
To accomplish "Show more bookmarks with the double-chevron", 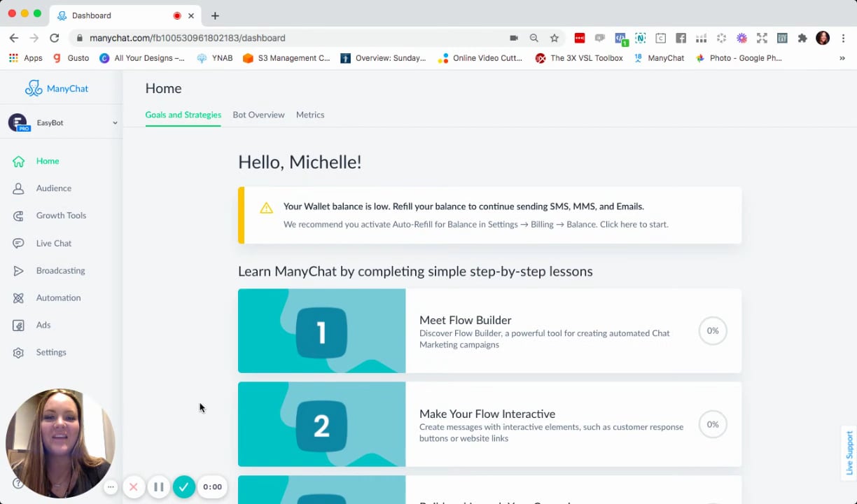I will pyautogui.click(x=842, y=58).
